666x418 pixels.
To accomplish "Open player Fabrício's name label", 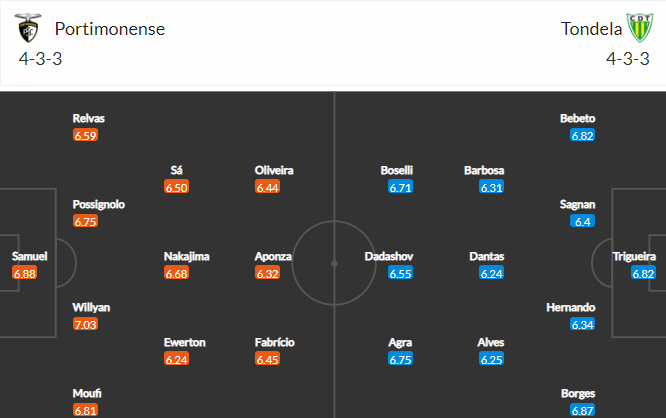I will [x=274, y=342].
